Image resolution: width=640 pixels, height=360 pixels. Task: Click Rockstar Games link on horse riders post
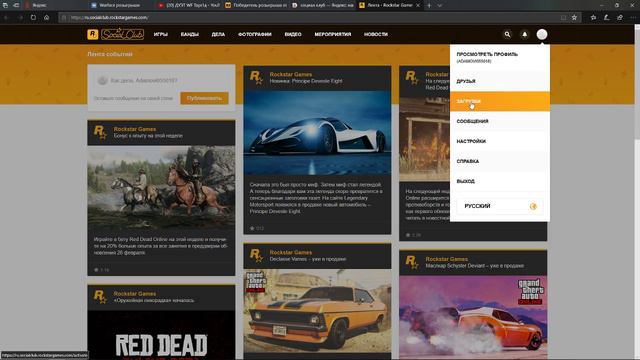click(135, 129)
